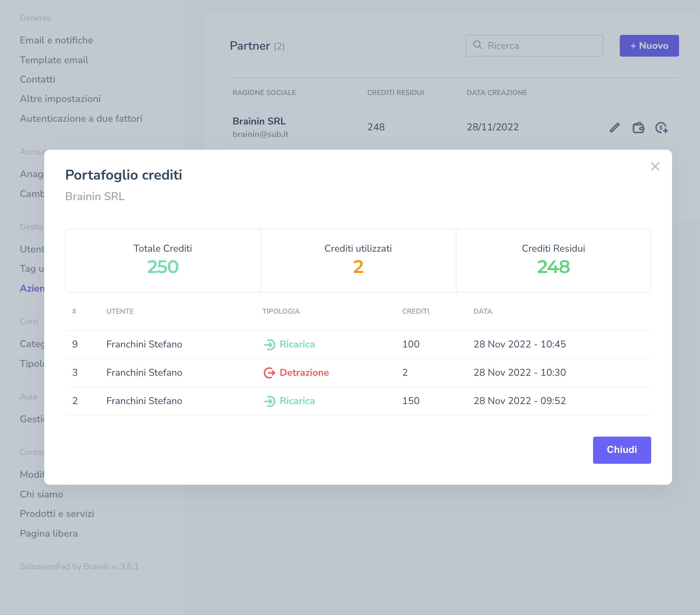
Task: Click the add credits coin icon
Action: point(662,128)
